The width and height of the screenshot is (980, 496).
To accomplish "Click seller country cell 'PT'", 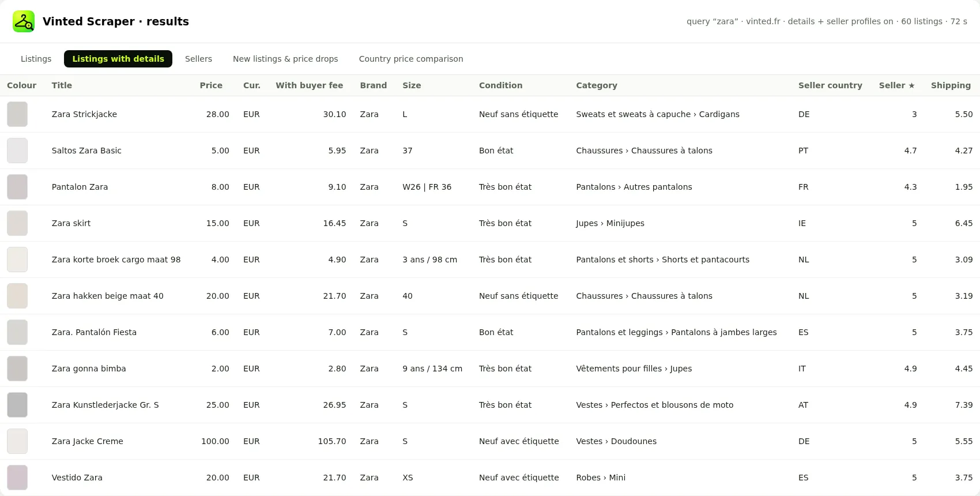I will pyautogui.click(x=803, y=151).
